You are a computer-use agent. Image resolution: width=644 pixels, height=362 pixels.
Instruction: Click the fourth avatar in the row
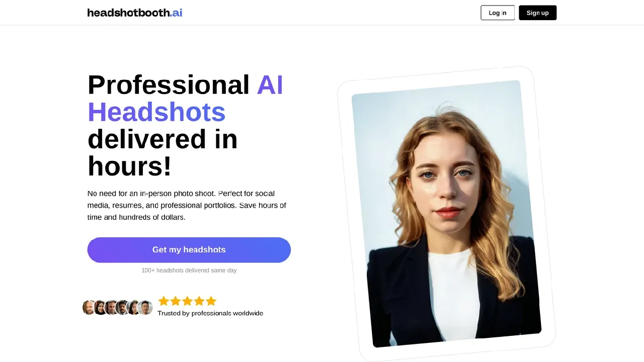point(123,308)
